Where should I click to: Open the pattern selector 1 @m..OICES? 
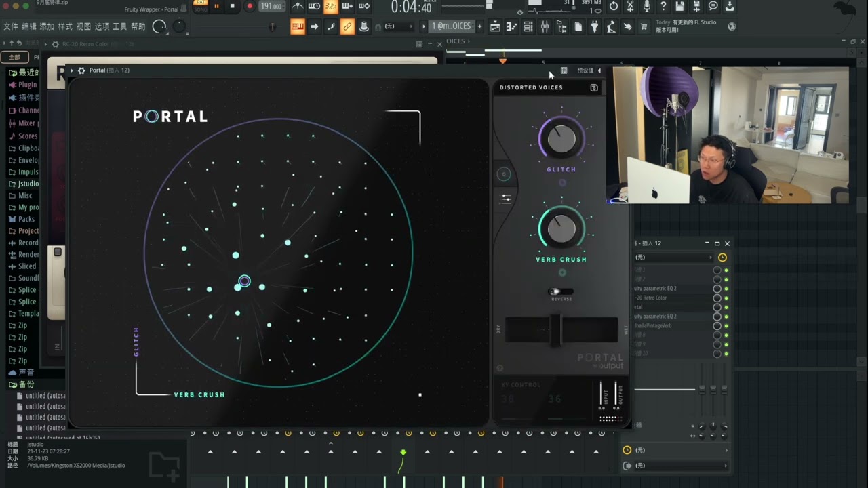[451, 26]
